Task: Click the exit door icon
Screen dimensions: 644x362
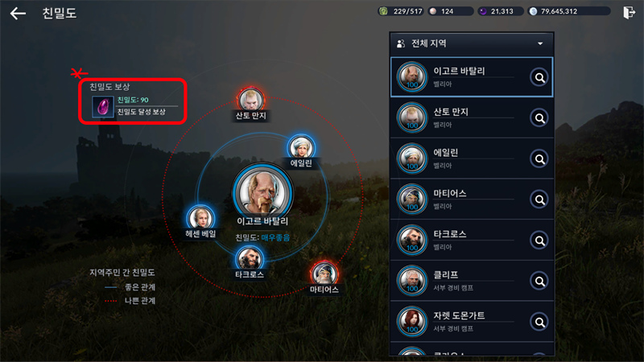Action: [629, 12]
